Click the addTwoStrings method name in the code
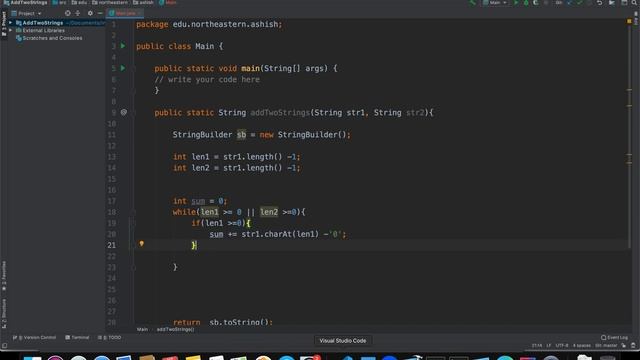The width and height of the screenshot is (640, 360). (x=280, y=113)
